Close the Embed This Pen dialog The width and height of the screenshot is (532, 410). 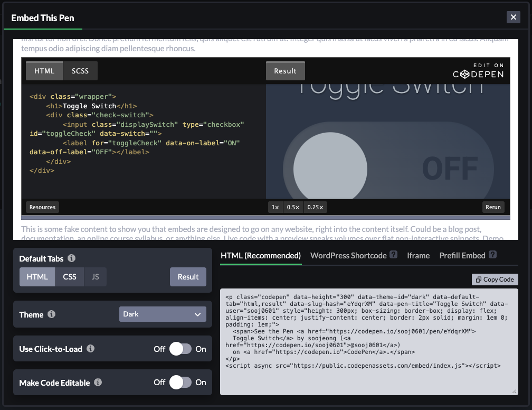[x=513, y=17]
